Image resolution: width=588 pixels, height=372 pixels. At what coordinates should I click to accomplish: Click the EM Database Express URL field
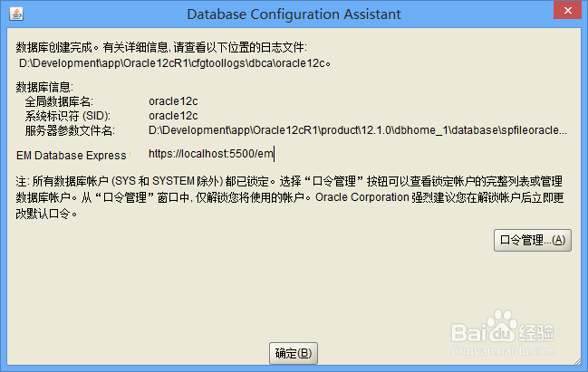[211, 154]
